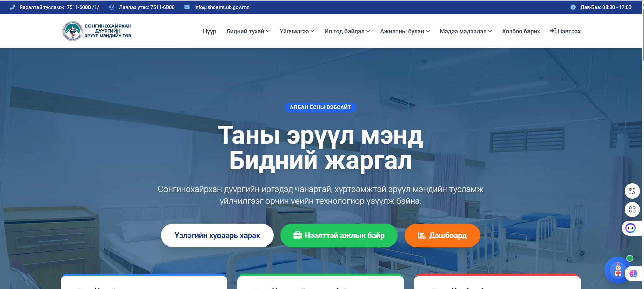Click the Лавлах утас 7511-6000 number
Image resolution: width=644 pixels, height=289 pixels.
pyautogui.click(x=147, y=7)
